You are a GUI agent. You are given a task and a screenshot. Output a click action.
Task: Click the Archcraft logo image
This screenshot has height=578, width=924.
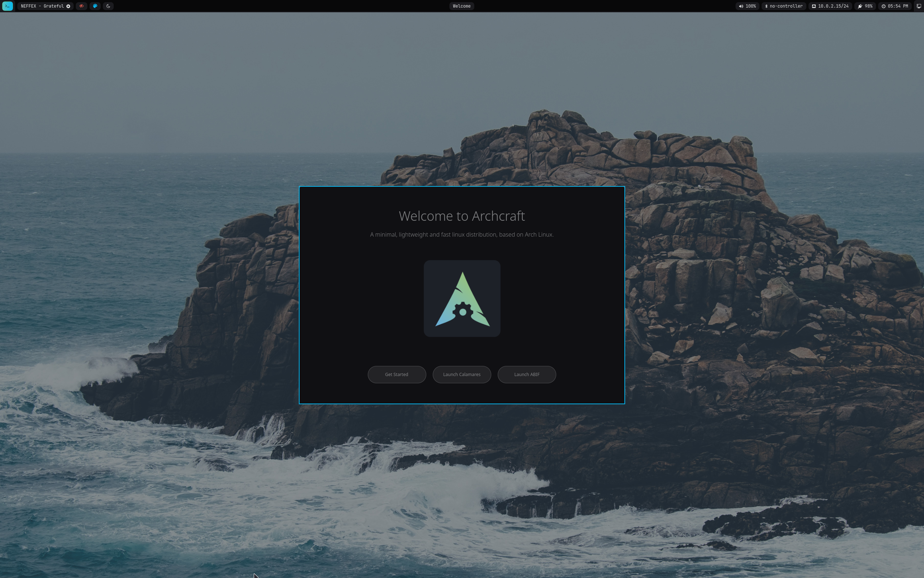[x=462, y=298]
